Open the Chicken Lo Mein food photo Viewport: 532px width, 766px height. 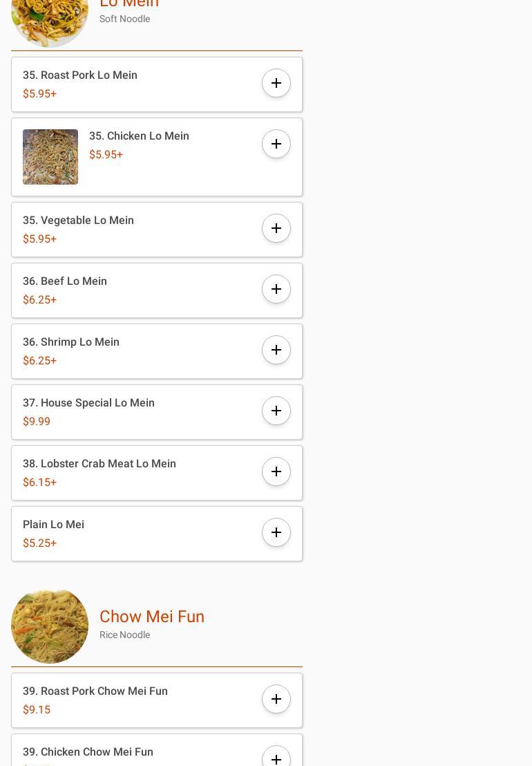[50, 157]
